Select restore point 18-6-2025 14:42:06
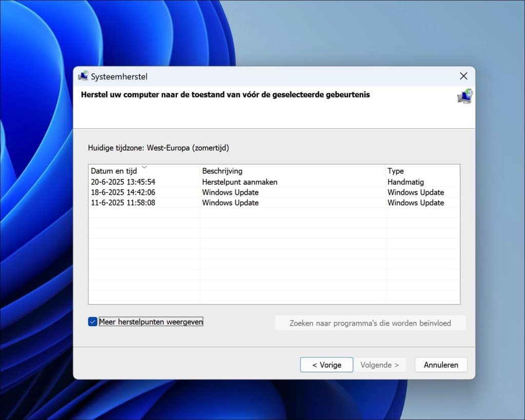Viewport: 525px width, 420px height. (274, 192)
